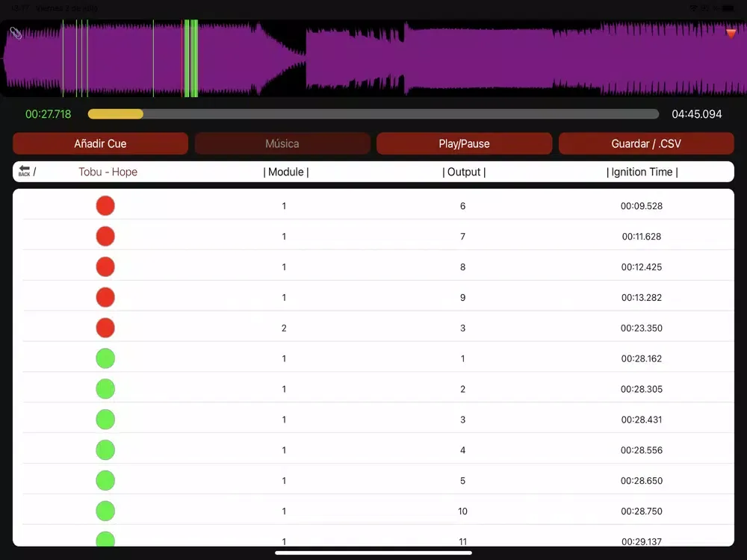Image resolution: width=747 pixels, height=560 pixels.
Task: Select ignition time 00:28.650
Action: click(642, 480)
